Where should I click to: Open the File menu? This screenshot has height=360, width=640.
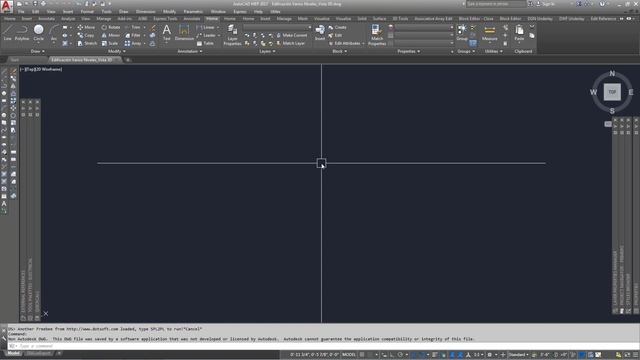click(21, 11)
